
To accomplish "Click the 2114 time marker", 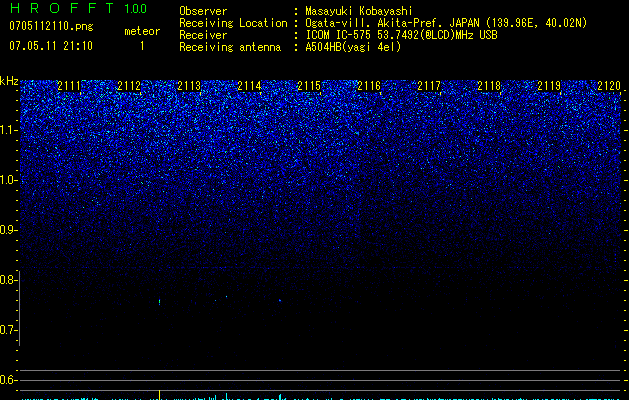I will click(x=249, y=86).
